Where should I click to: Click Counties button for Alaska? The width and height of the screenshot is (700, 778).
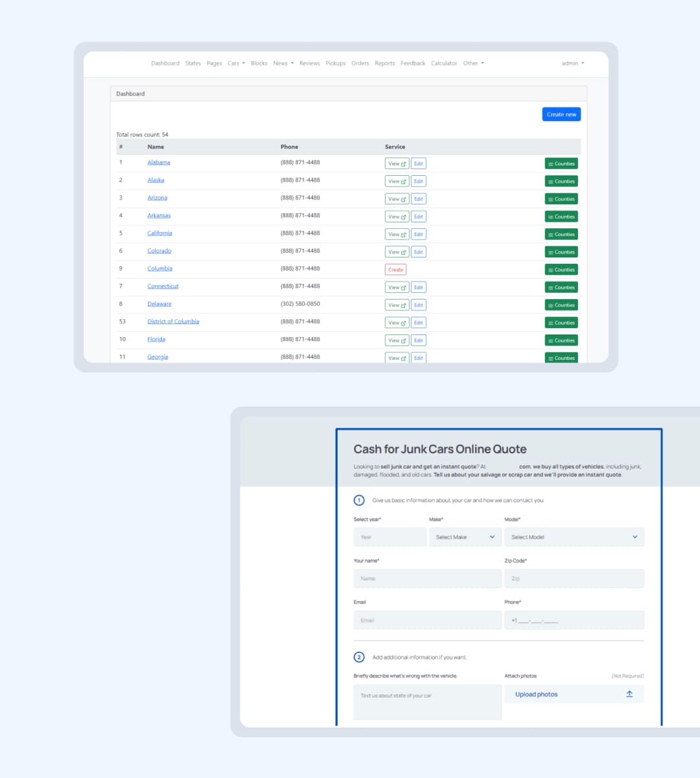[x=561, y=182]
